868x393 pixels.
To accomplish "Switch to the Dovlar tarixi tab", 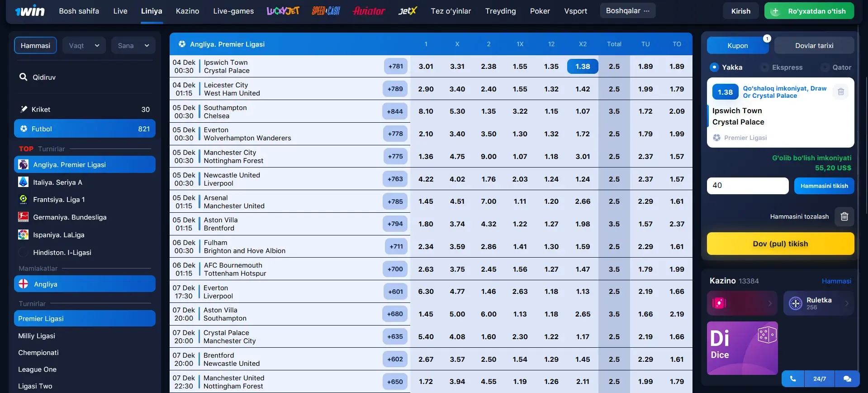I will 814,46.
